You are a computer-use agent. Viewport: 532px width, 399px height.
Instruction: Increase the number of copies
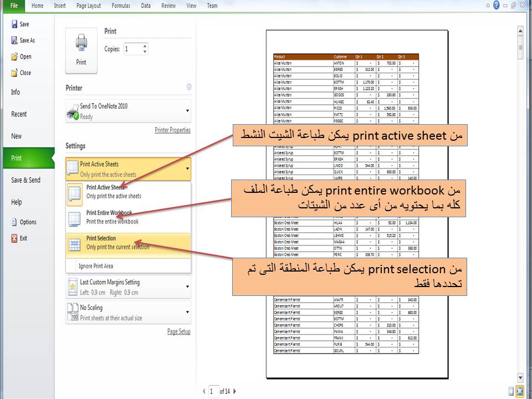click(x=145, y=46)
